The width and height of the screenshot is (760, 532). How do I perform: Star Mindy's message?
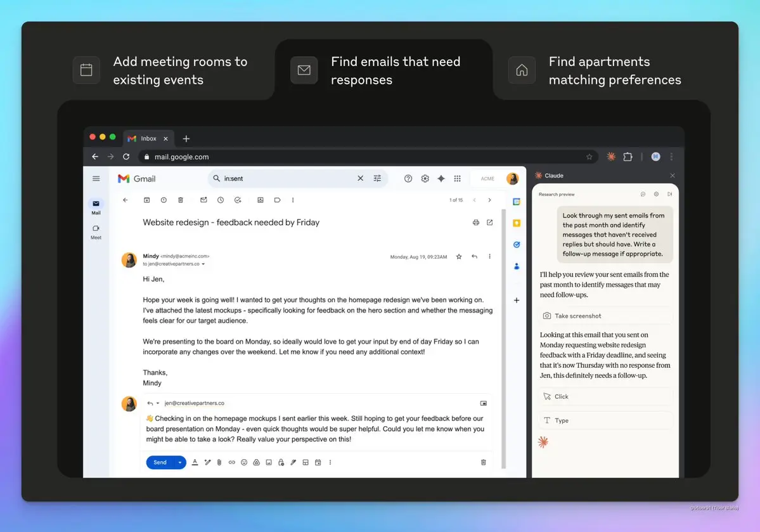click(x=459, y=257)
